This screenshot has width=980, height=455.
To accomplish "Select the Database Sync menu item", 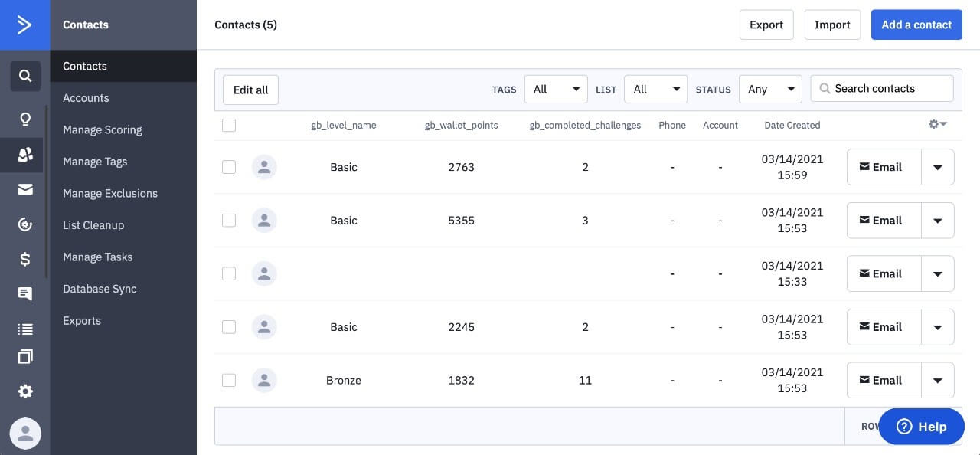I will coord(100,289).
